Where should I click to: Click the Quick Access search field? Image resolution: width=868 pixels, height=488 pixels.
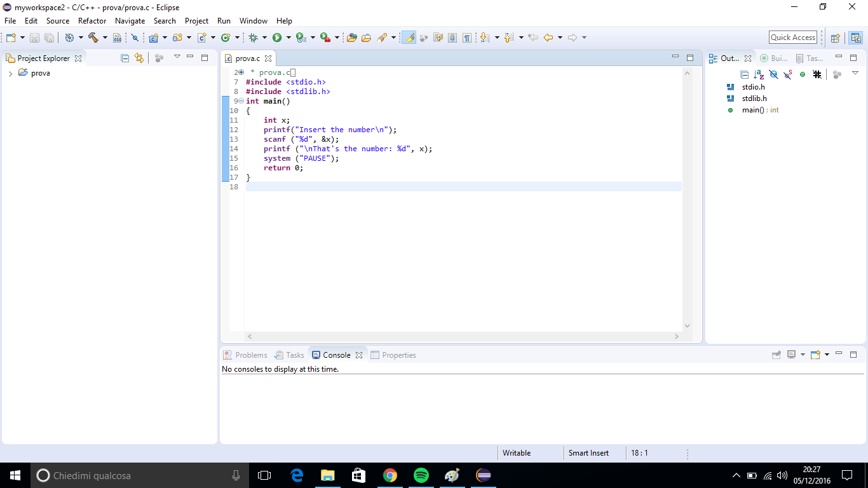click(792, 37)
